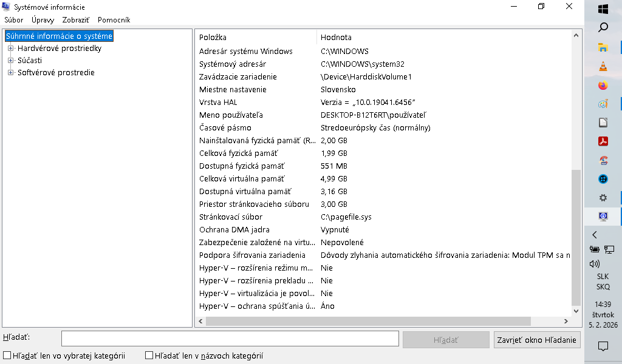Expand Softvérové prostredie tree node
Image resolution: width=622 pixels, height=364 pixels.
[11, 72]
